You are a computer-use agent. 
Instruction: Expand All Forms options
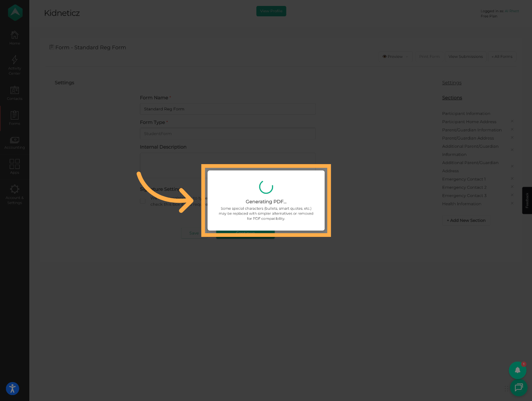click(502, 56)
